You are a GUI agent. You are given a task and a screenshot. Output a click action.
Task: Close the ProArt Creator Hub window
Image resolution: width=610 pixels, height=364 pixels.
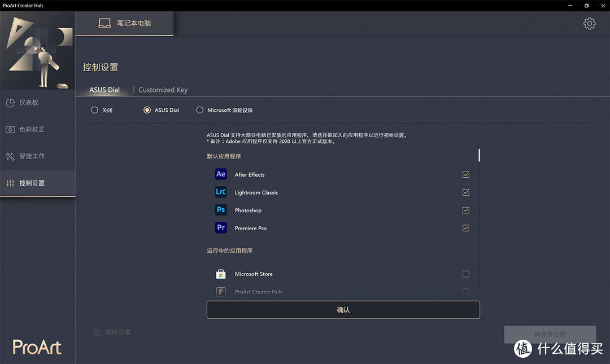point(603,6)
